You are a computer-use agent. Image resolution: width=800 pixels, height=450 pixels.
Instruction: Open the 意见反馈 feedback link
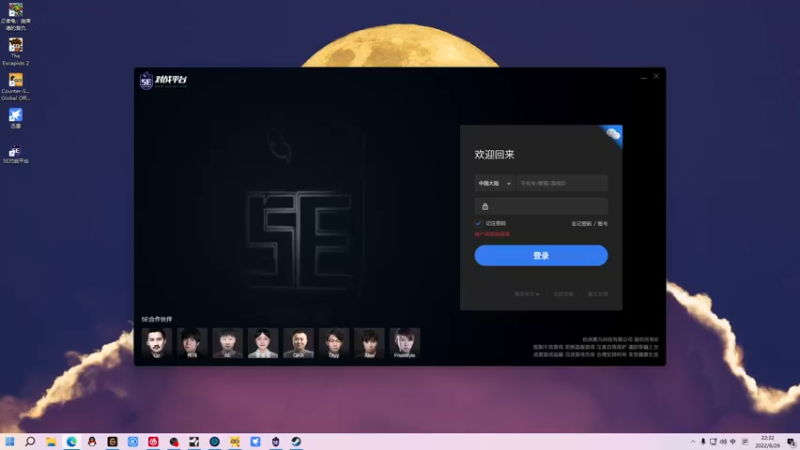point(597,294)
